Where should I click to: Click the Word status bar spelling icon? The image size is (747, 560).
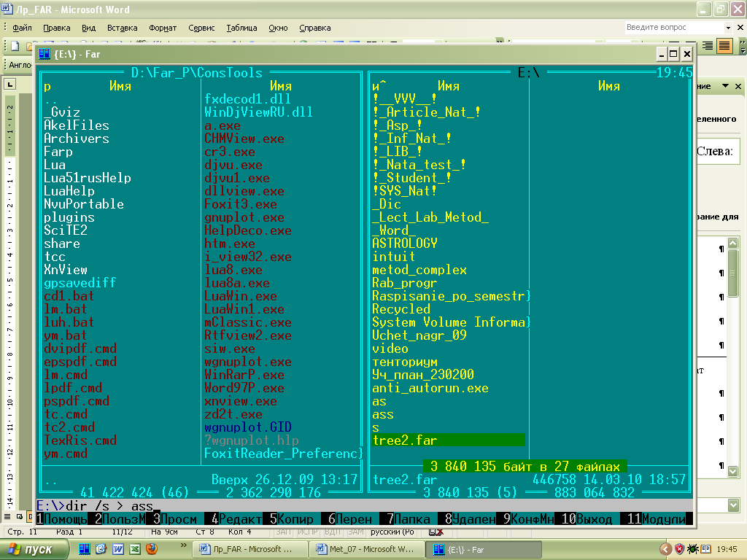click(436, 532)
